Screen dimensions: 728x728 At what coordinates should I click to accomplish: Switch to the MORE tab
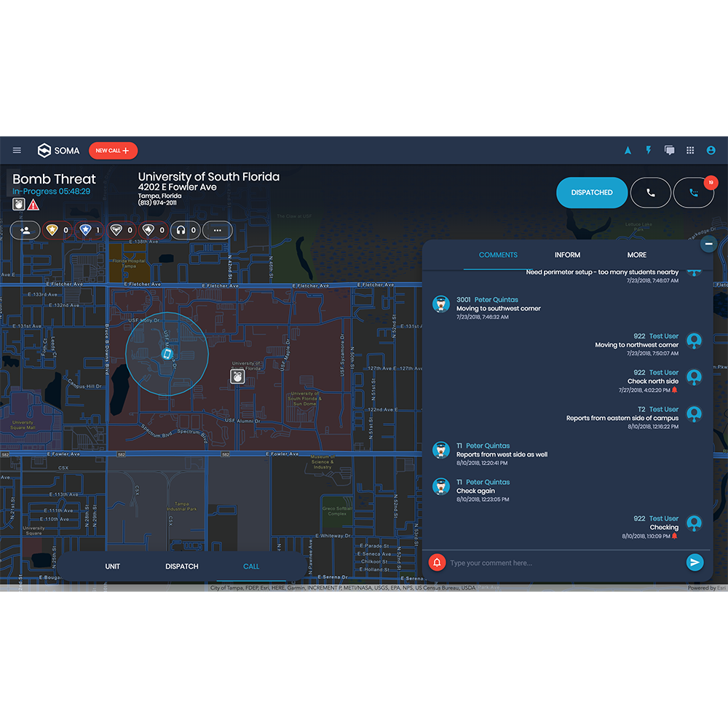click(636, 255)
